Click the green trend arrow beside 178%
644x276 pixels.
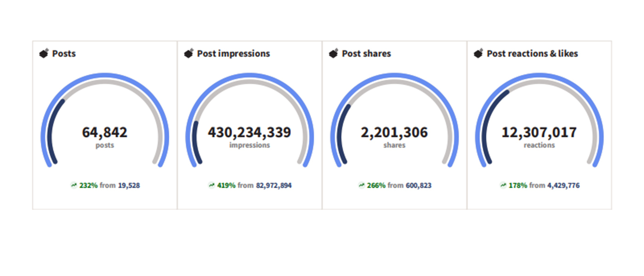click(x=503, y=186)
